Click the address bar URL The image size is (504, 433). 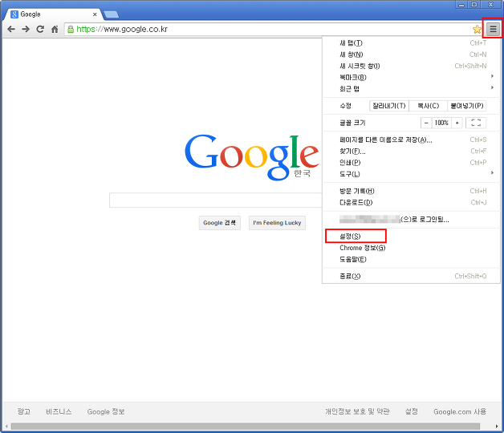122,29
